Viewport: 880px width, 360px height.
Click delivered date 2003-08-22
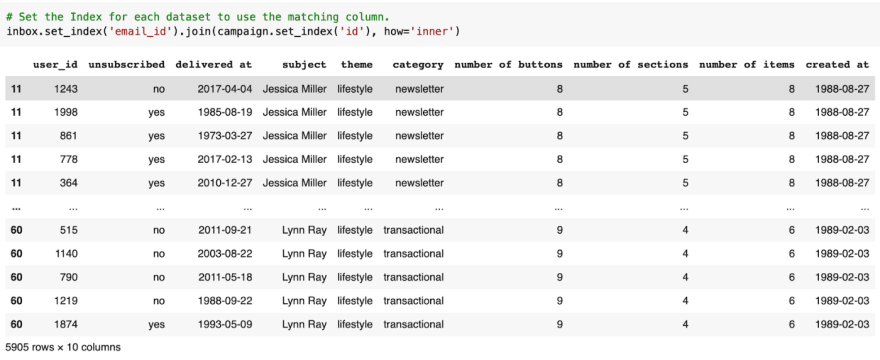pyautogui.click(x=225, y=254)
